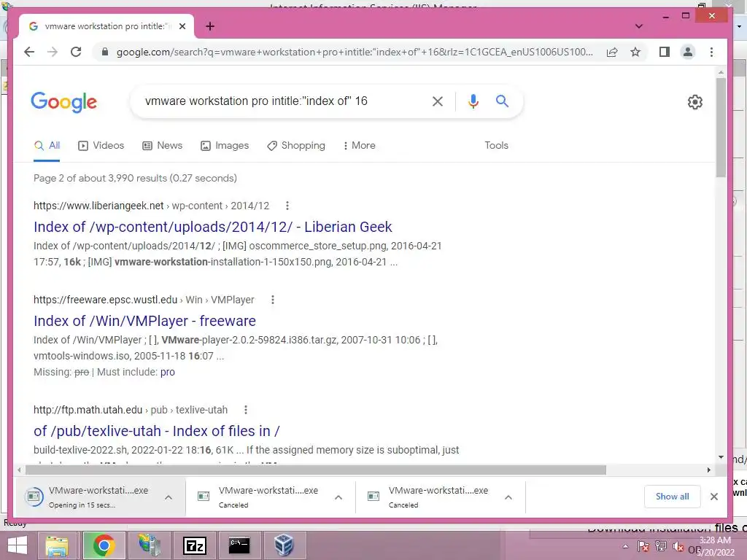Close the downloads bar

pyautogui.click(x=714, y=497)
